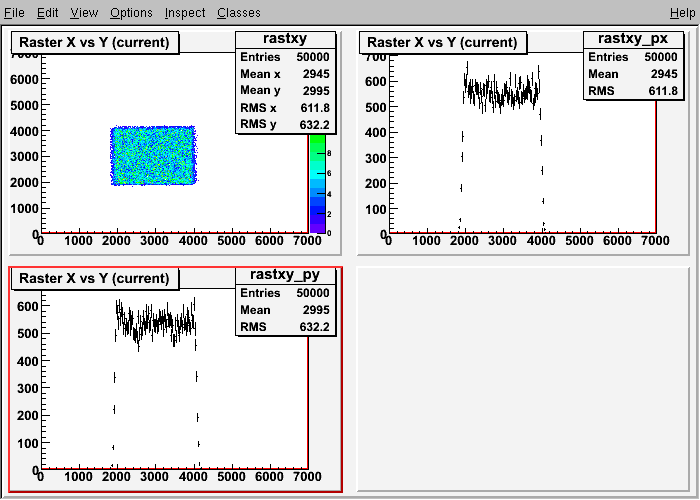Screen dimensions: 700x500
Task: Click the 6000 y-axis label in rastxy plot
Action: click(x=25, y=79)
